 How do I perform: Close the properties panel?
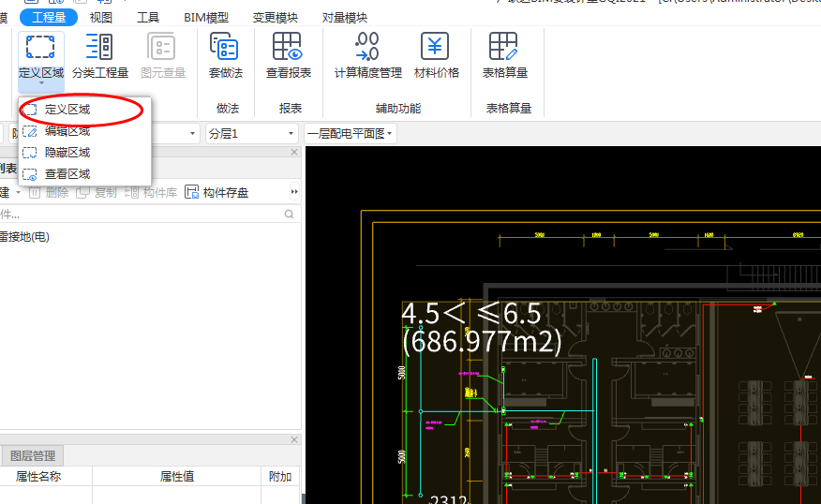(294, 439)
